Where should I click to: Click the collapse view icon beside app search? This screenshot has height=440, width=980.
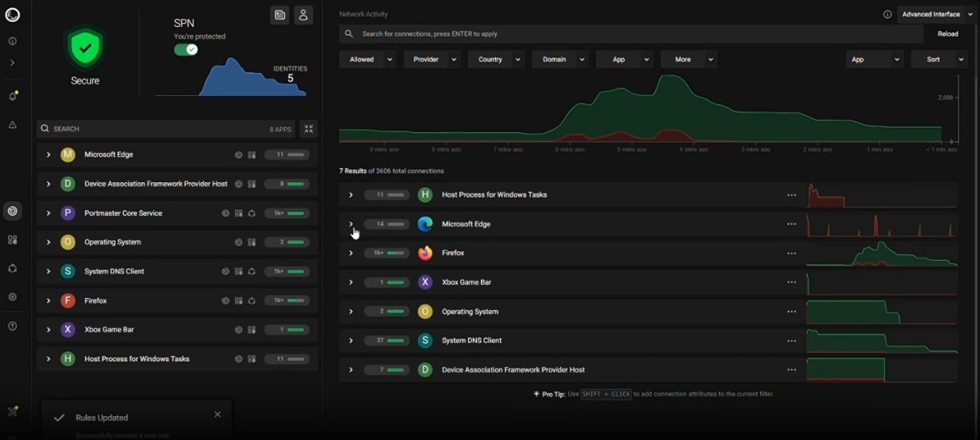309,128
